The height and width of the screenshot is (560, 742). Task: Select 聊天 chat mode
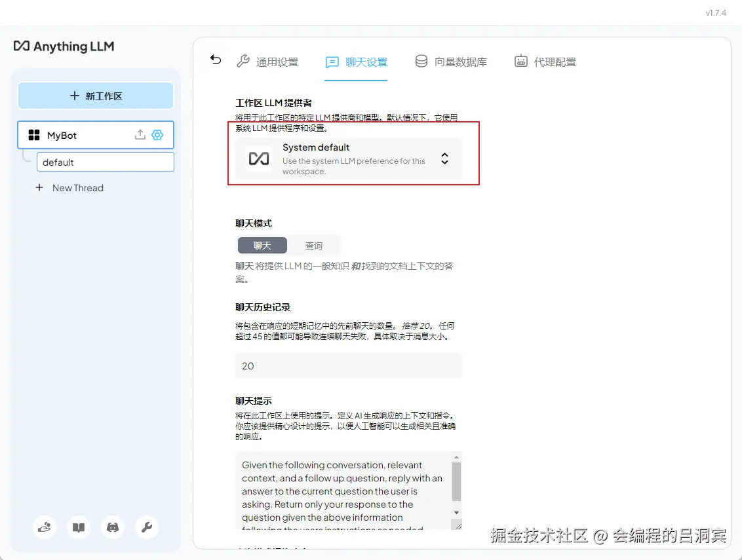click(x=262, y=246)
